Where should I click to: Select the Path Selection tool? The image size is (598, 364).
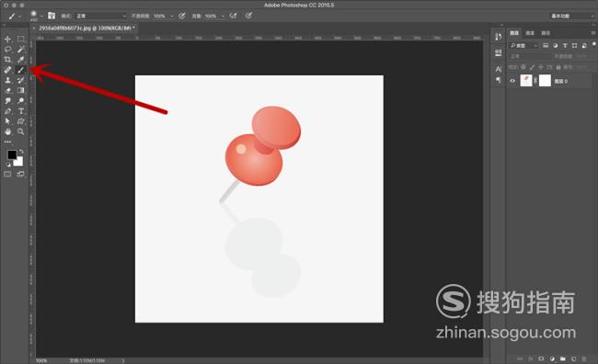click(7, 121)
